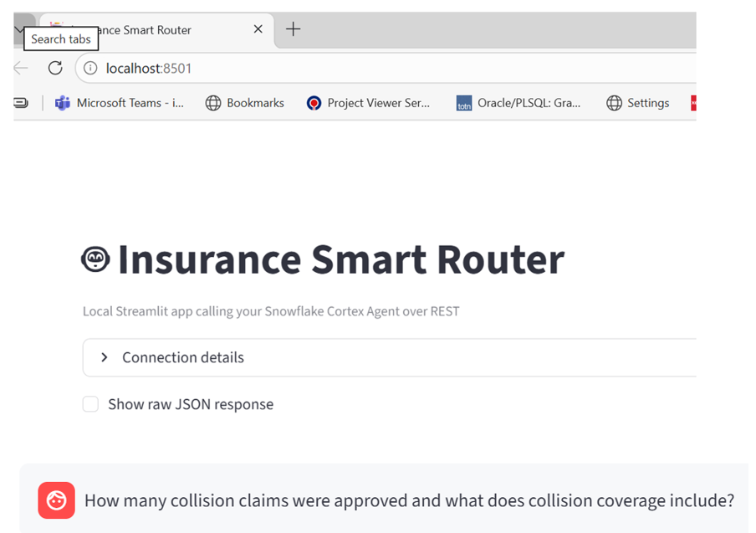
Task: Click the Microsoft Teams bookmark icon
Action: click(x=62, y=103)
